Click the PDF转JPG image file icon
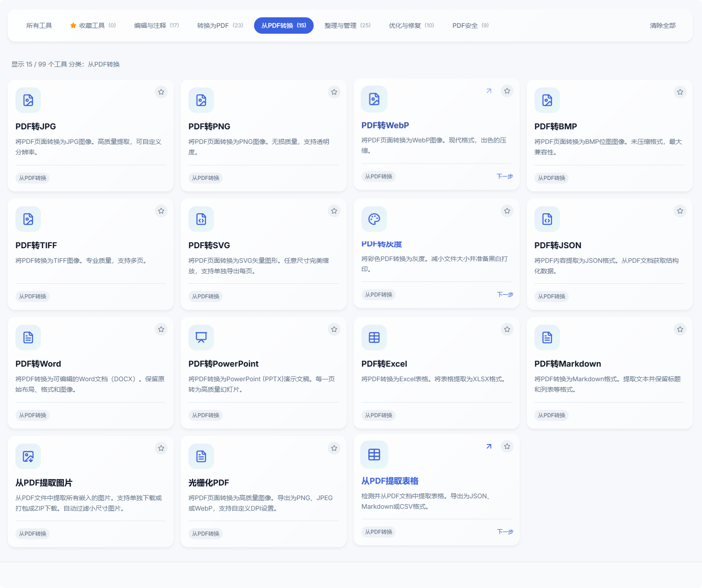This screenshot has width=702, height=588. [28, 100]
